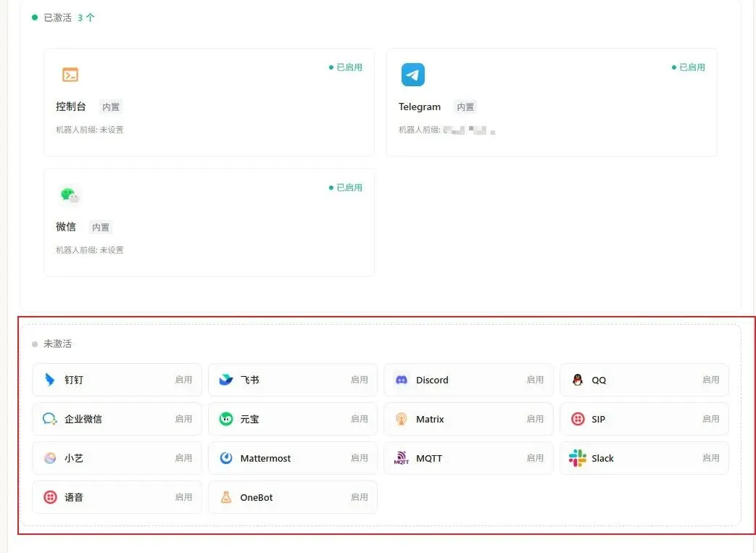Click the 内置 tag beside 控制台

click(x=111, y=107)
